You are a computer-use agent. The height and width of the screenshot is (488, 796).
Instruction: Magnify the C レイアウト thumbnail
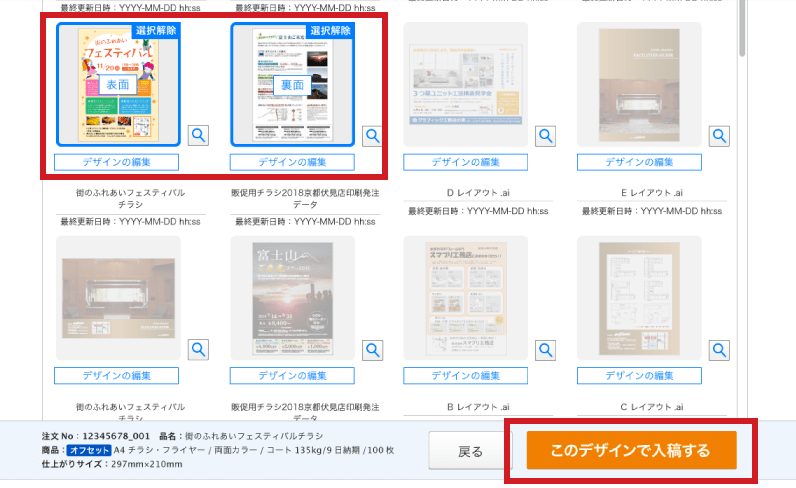click(719, 349)
